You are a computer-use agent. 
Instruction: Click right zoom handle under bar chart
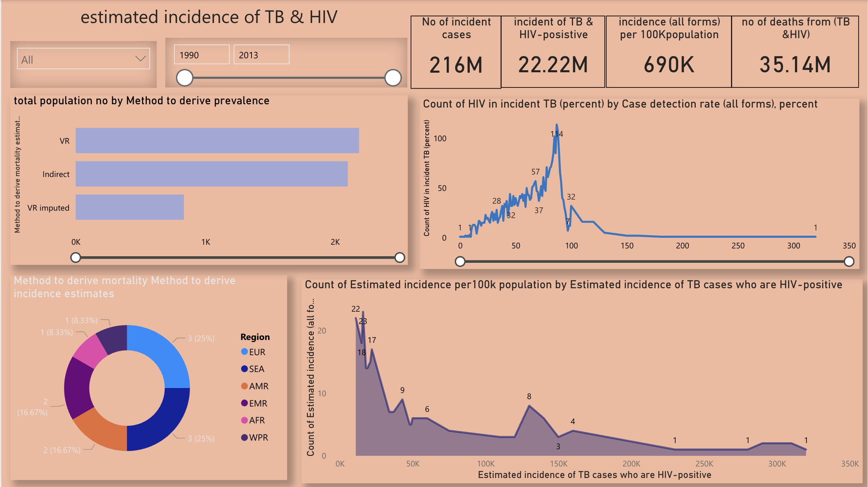click(x=400, y=257)
